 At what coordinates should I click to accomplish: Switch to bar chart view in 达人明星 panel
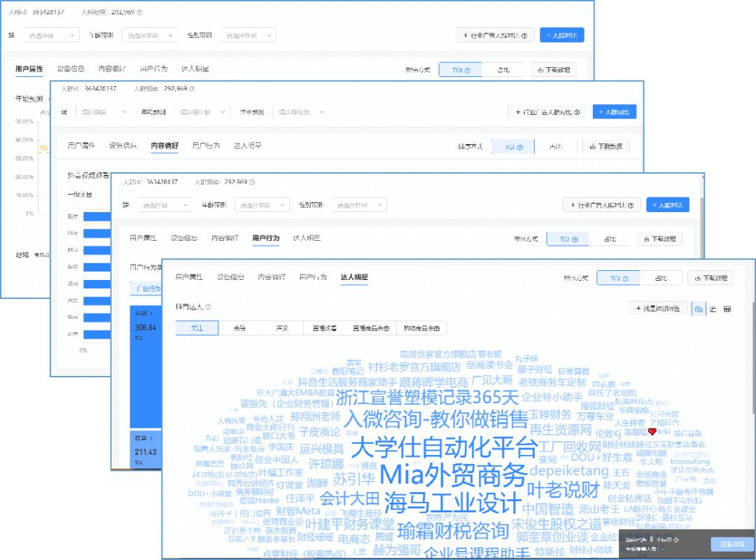pos(713,309)
